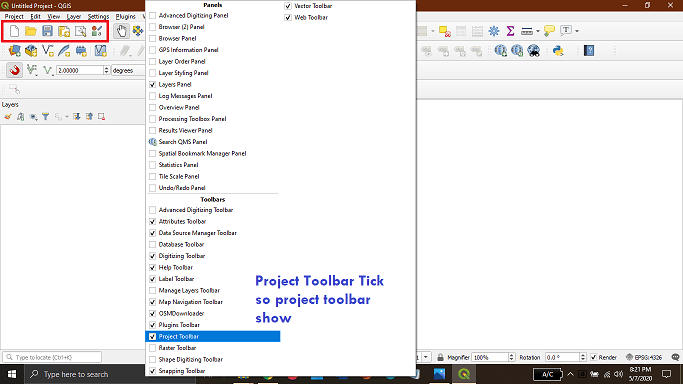Toggle the Render checkbox in status bar

point(593,357)
